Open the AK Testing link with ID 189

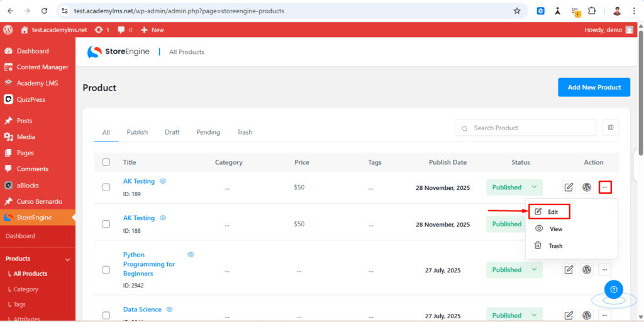(x=139, y=181)
